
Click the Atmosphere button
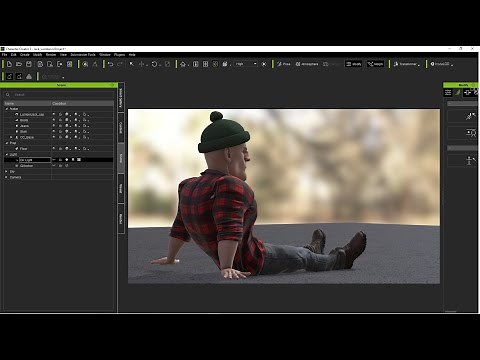click(x=307, y=64)
